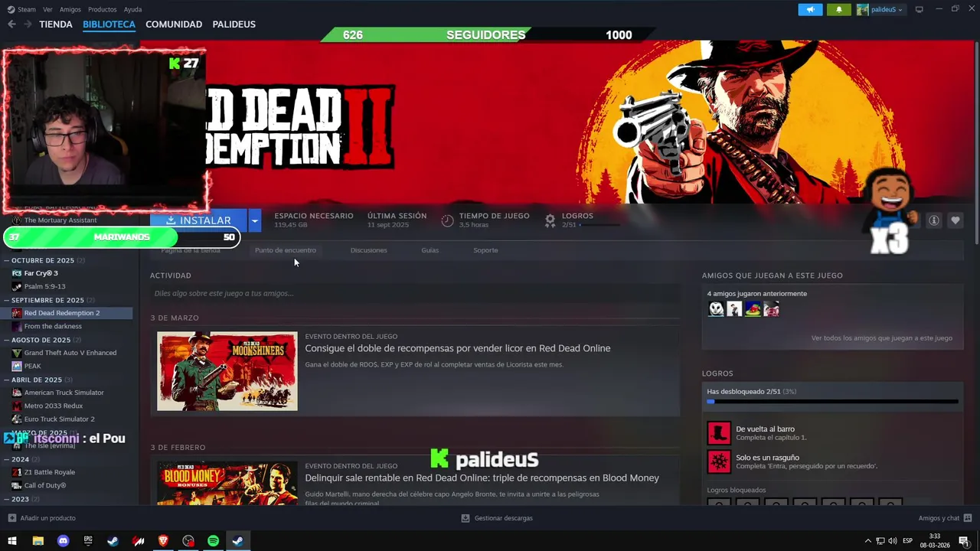The height and width of the screenshot is (551, 980).
Task: Click the Far Cry 3 game icon
Action: tap(17, 273)
